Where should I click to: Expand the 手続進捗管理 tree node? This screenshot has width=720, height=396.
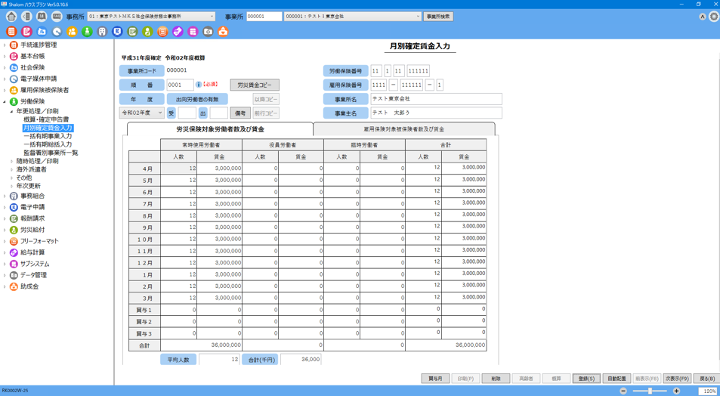(x=5, y=45)
